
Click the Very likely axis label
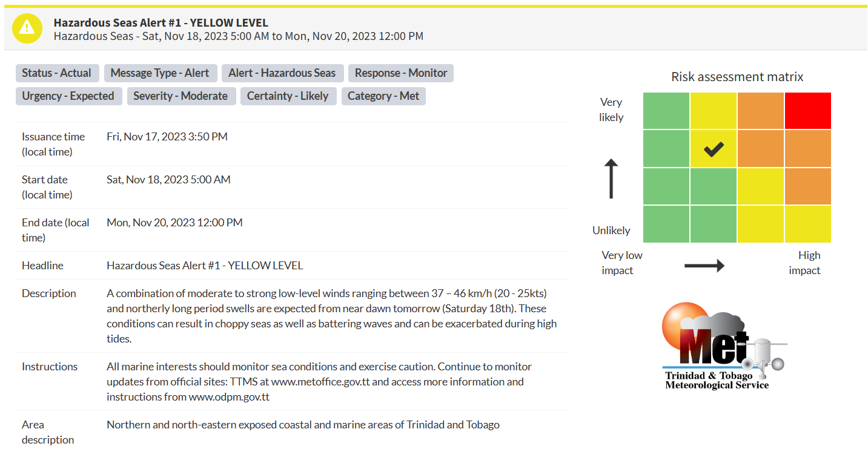(x=611, y=110)
